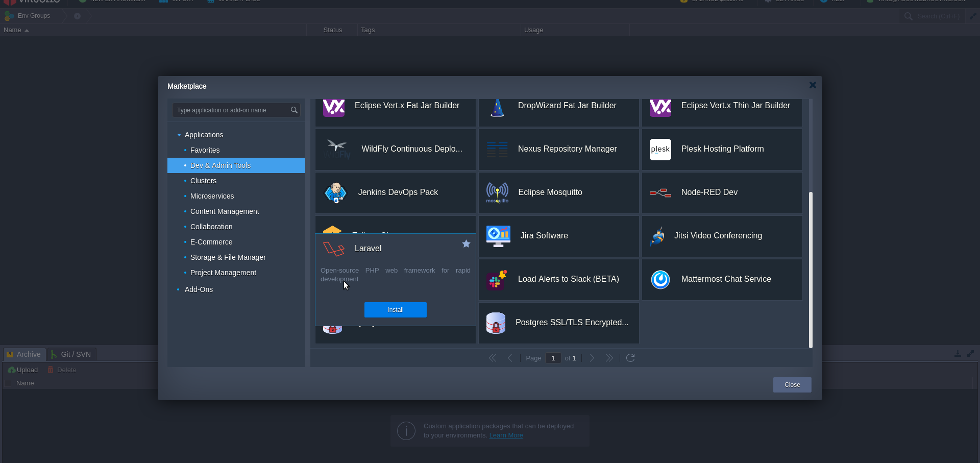Screen dimensions: 980x463
Task: Click the Eclipse Mosquitto icon
Action: (x=497, y=192)
